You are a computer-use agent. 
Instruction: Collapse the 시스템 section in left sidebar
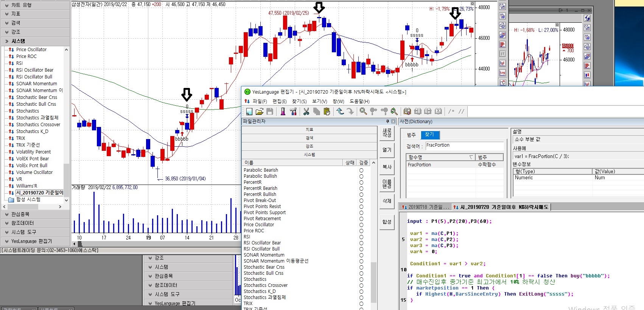(x=35, y=41)
